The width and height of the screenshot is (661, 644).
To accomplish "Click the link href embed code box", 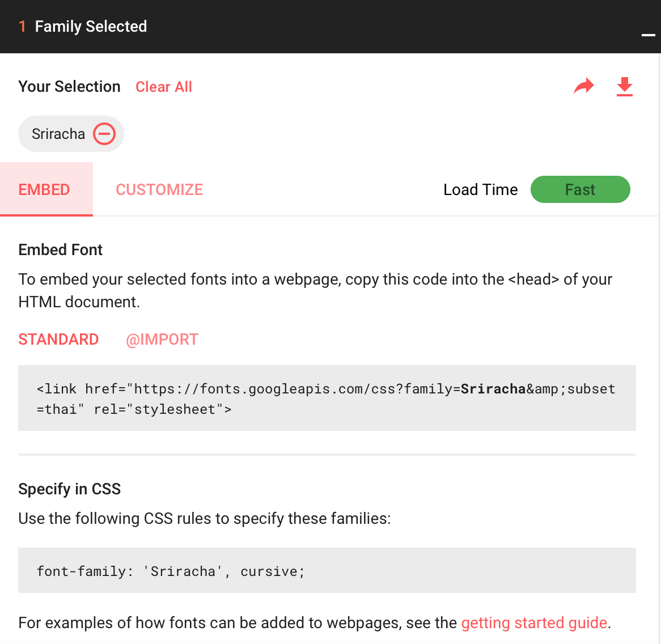I will tap(327, 398).
